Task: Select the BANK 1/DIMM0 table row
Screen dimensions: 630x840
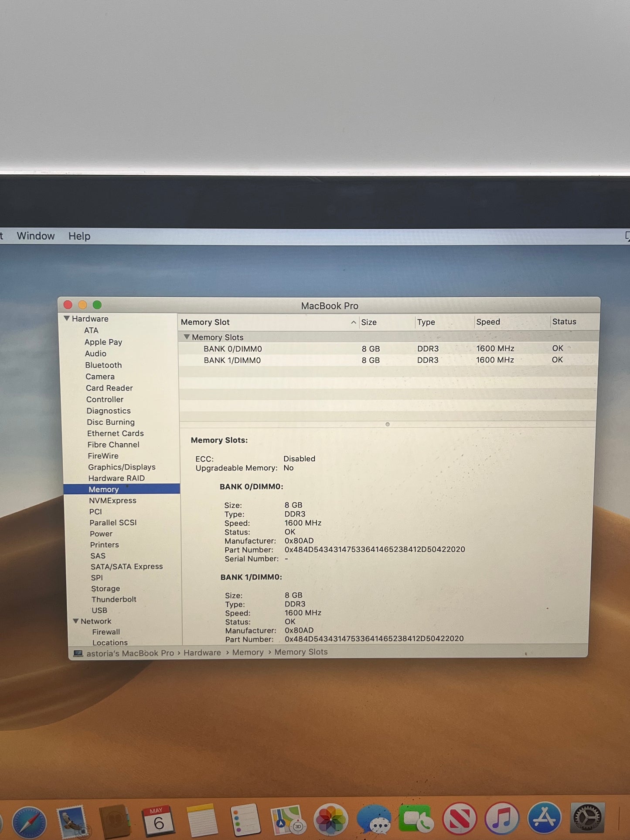Action: 388,360
